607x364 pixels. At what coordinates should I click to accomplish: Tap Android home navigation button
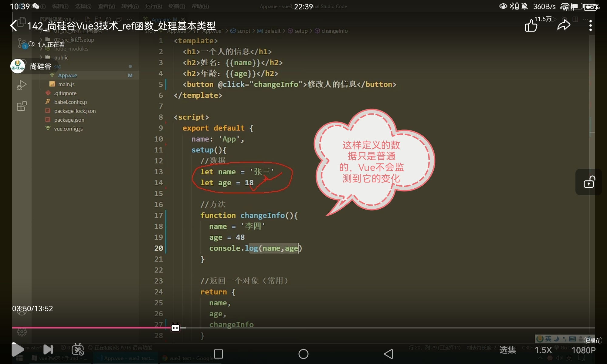point(303,354)
